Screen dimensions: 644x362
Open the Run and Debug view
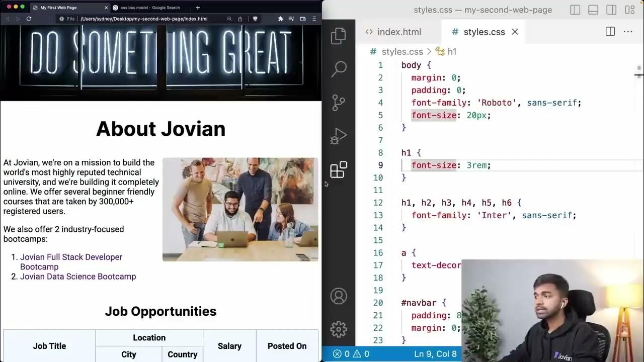tap(339, 136)
